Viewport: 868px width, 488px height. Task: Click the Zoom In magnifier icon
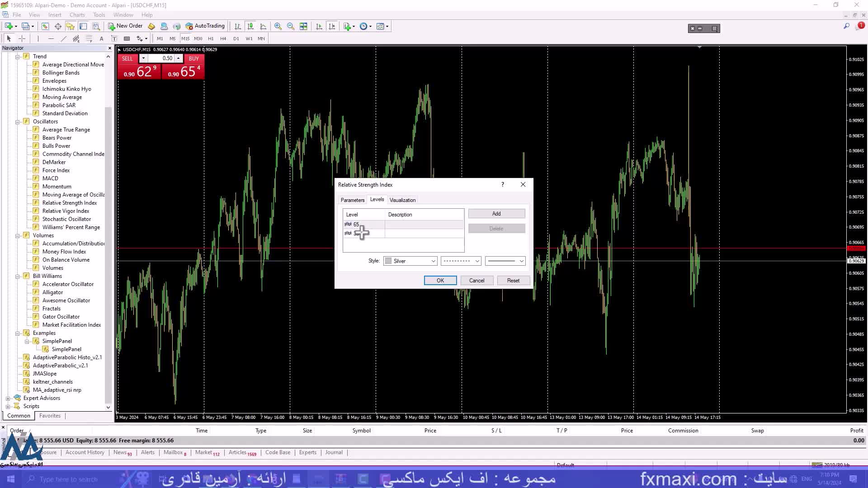click(278, 26)
